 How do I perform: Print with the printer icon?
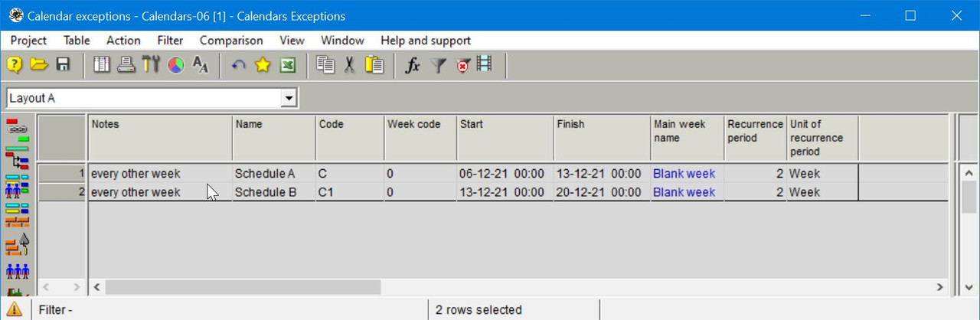click(x=127, y=65)
